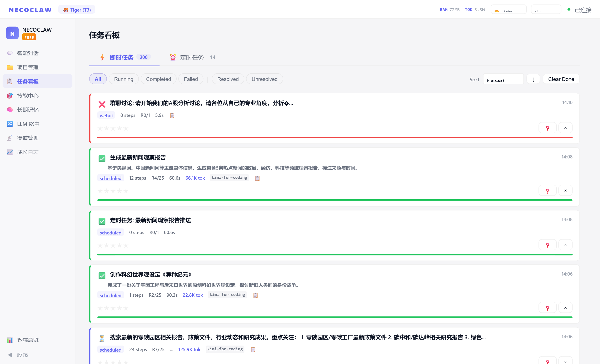Open the Light theme dropdown
Viewport: 600px width, 364px height.
click(508, 10)
